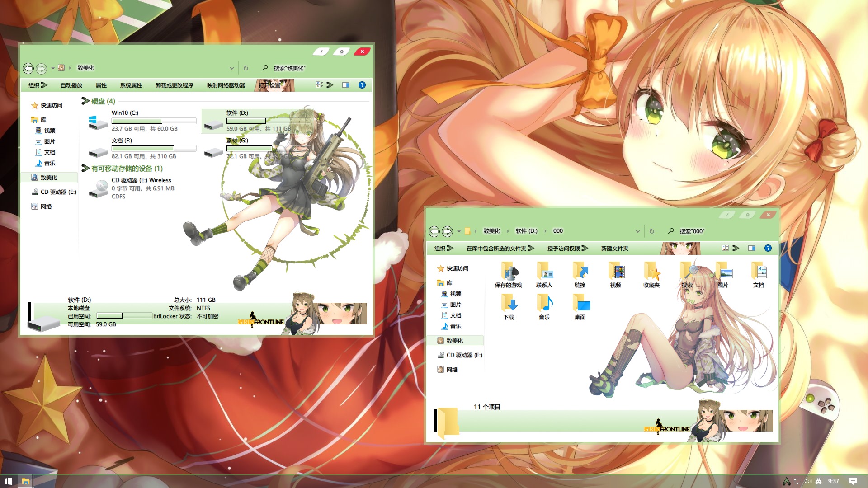Viewport: 868px width, 488px height.
Task: Click 软件 (D:) breadcrumb in 000 window
Action: (527, 231)
